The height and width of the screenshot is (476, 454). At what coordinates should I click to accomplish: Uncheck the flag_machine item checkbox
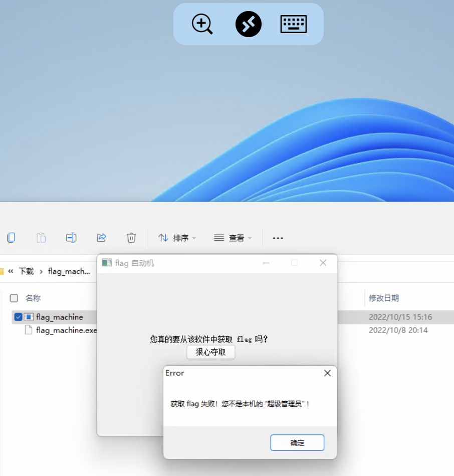18,317
